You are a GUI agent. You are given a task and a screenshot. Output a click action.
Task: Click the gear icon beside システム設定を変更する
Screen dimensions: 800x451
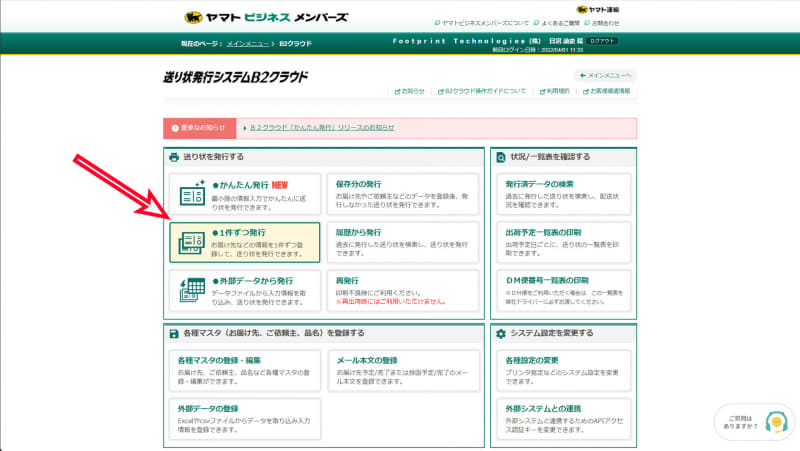click(x=501, y=334)
